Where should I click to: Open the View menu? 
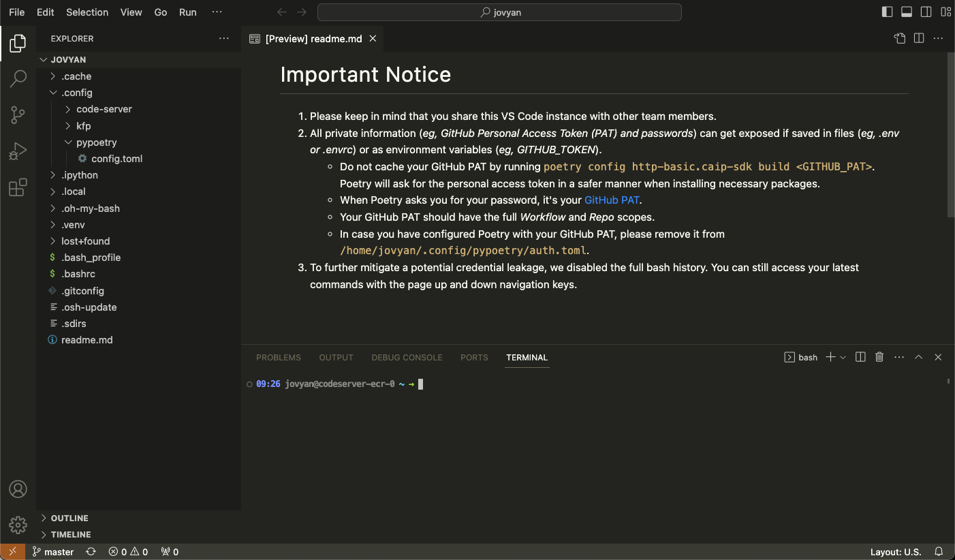point(131,12)
